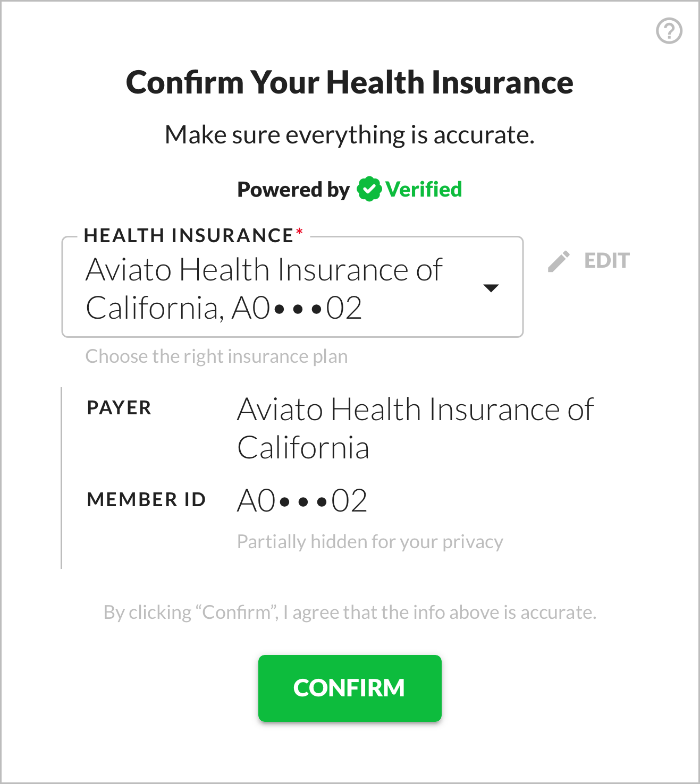
Task: Click the pencil edit icon
Action: pos(559,261)
